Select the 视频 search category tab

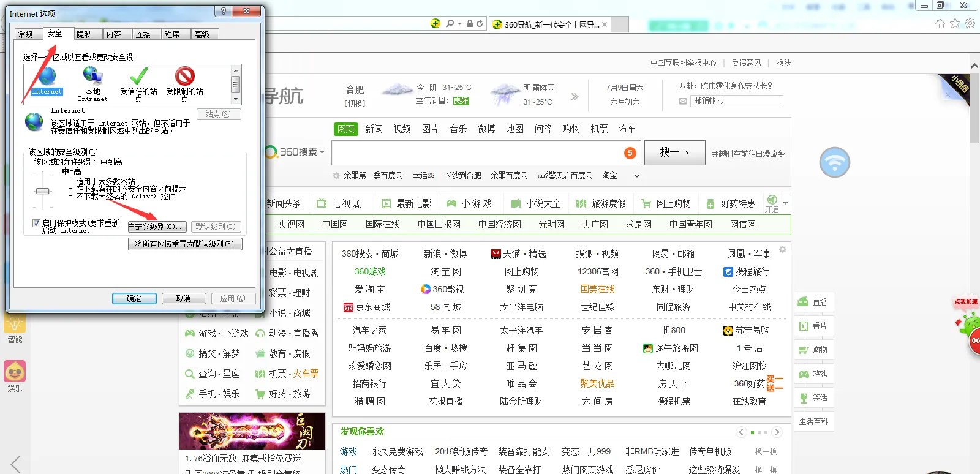(x=402, y=129)
